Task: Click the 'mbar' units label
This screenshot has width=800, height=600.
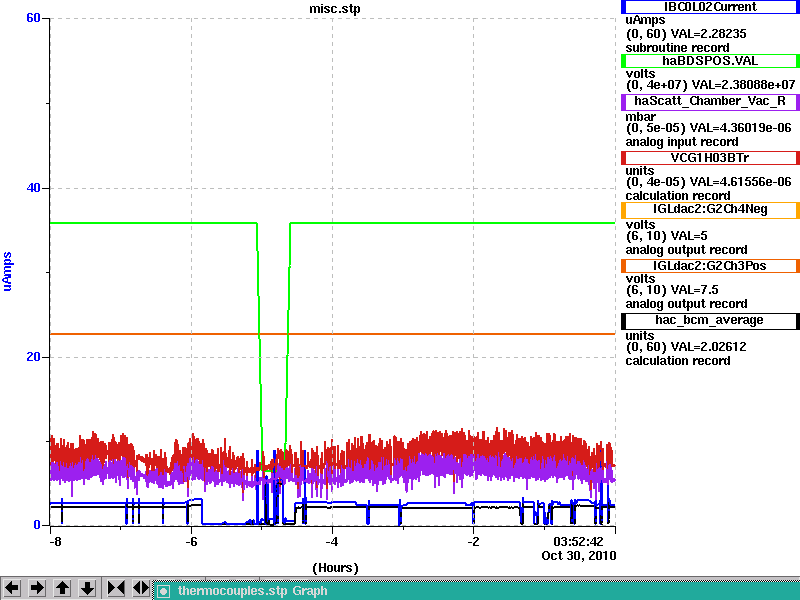Action: [x=640, y=117]
